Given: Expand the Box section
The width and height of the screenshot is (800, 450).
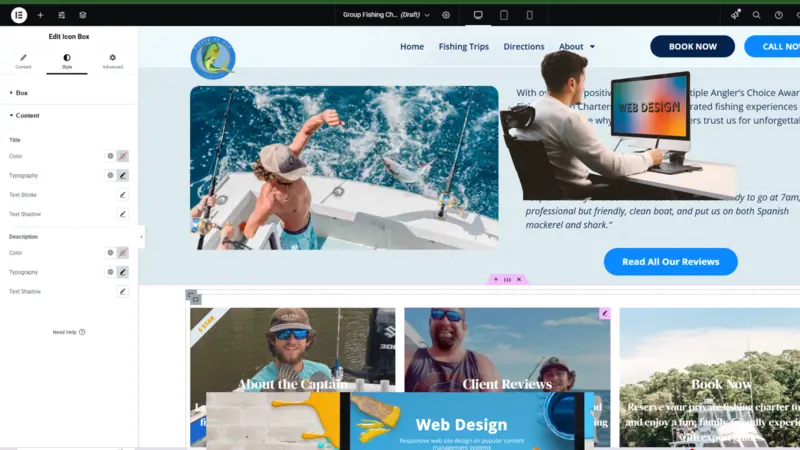Looking at the screenshot, I should 69,93.
